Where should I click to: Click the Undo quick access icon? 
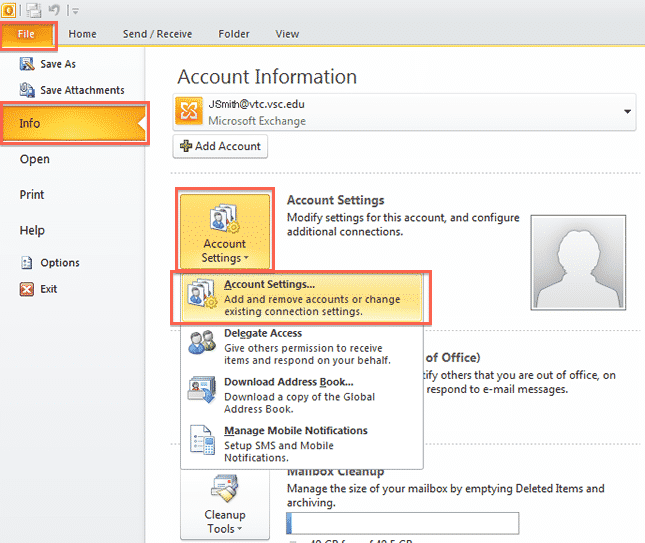[54, 9]
